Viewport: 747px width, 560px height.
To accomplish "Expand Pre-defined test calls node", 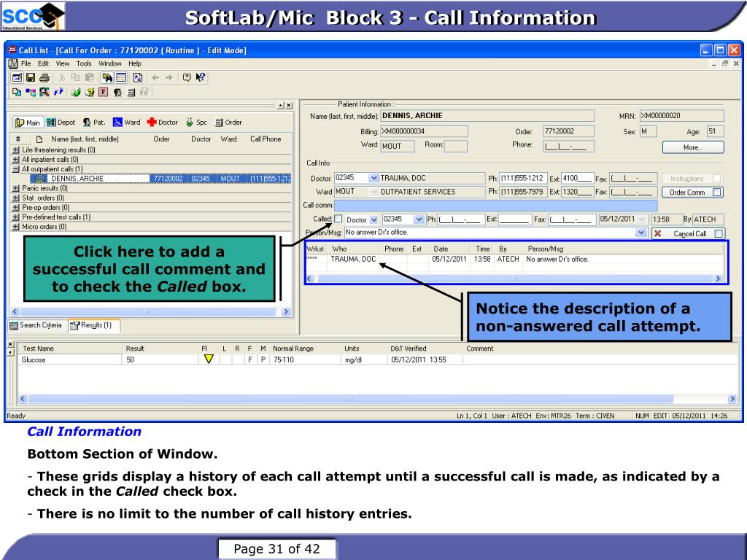I will click(16, 217).
